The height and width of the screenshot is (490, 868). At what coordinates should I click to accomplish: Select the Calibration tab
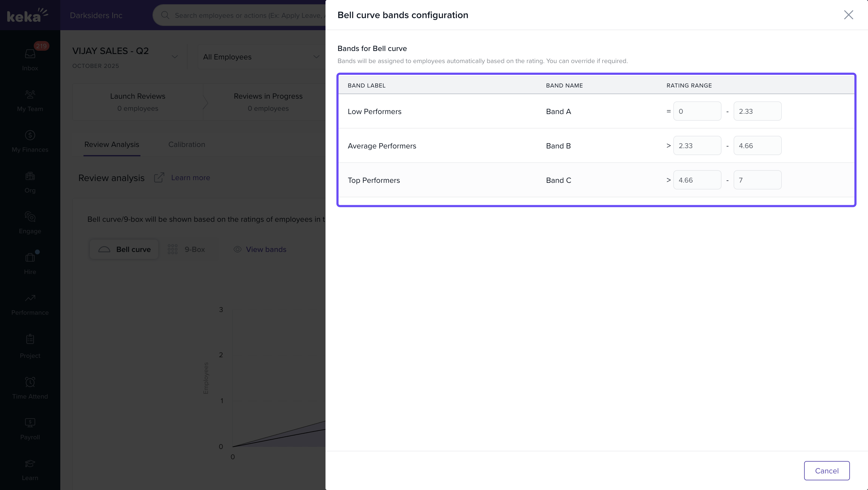click(187, 145)
